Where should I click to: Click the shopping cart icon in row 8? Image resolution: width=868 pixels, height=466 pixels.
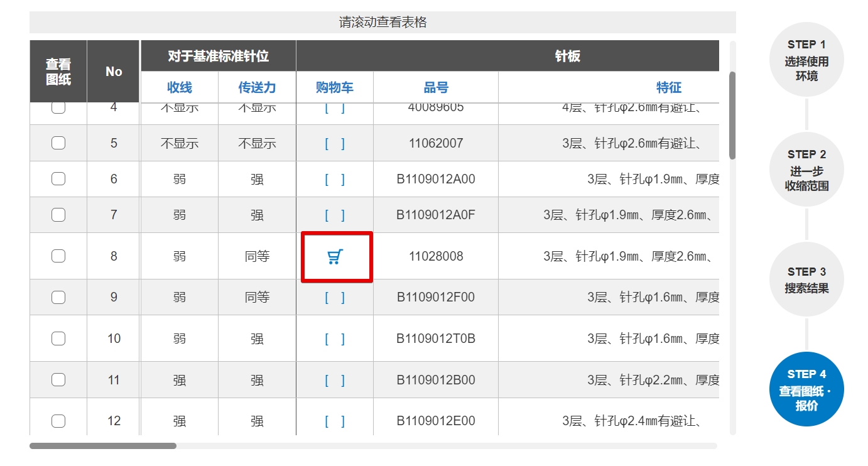click(335, 257)
